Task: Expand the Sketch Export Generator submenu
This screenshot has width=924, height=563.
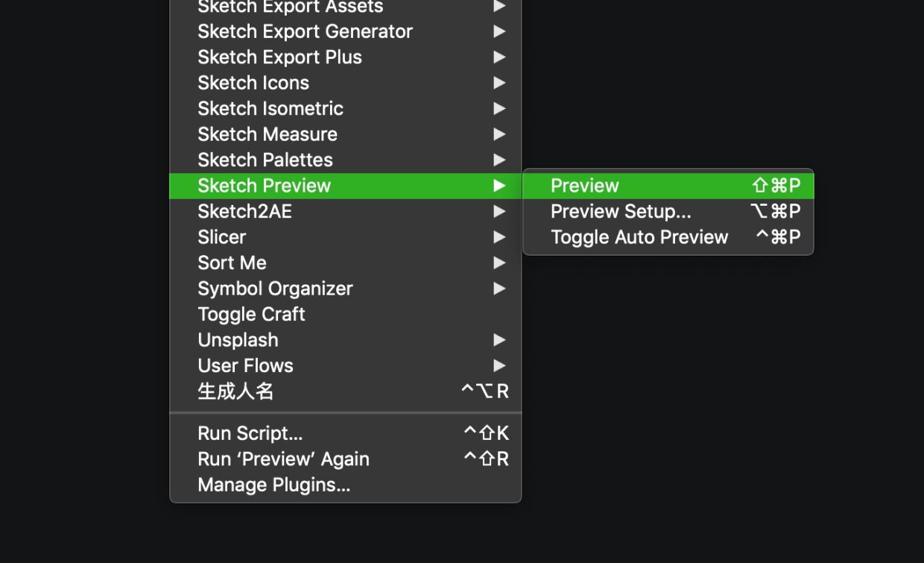Action: click(x=345, y=31)
